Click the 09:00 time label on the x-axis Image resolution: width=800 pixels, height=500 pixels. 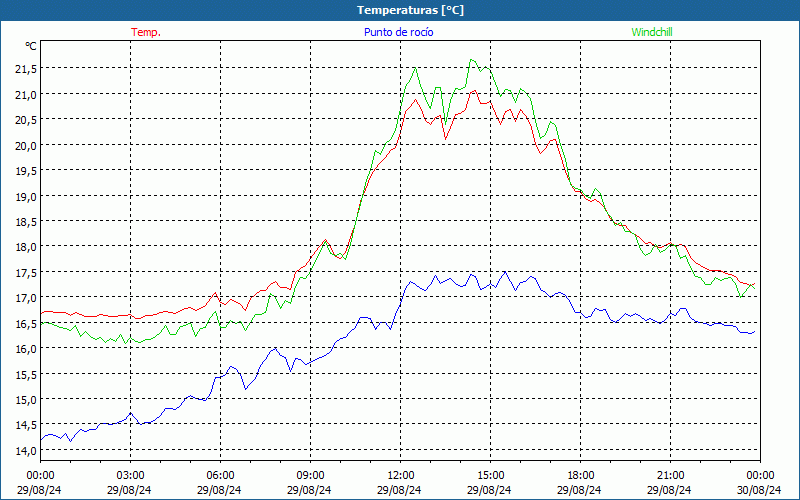(x=310, y=476)
